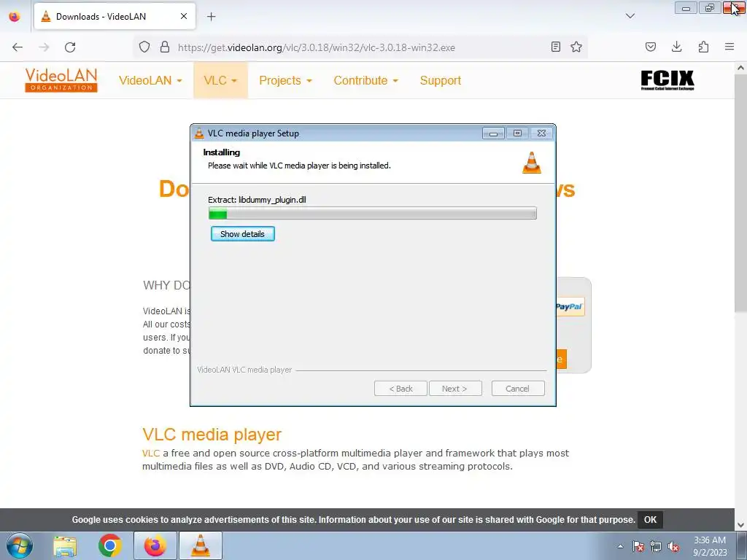
Task: Click the VLC media player heading
Action: tap(212, 435)
